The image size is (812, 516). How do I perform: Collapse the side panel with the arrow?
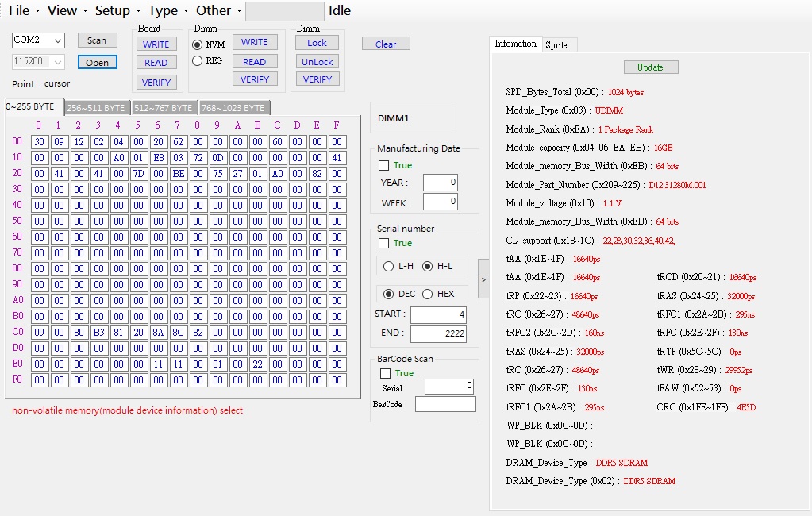(x=483, y=279)
